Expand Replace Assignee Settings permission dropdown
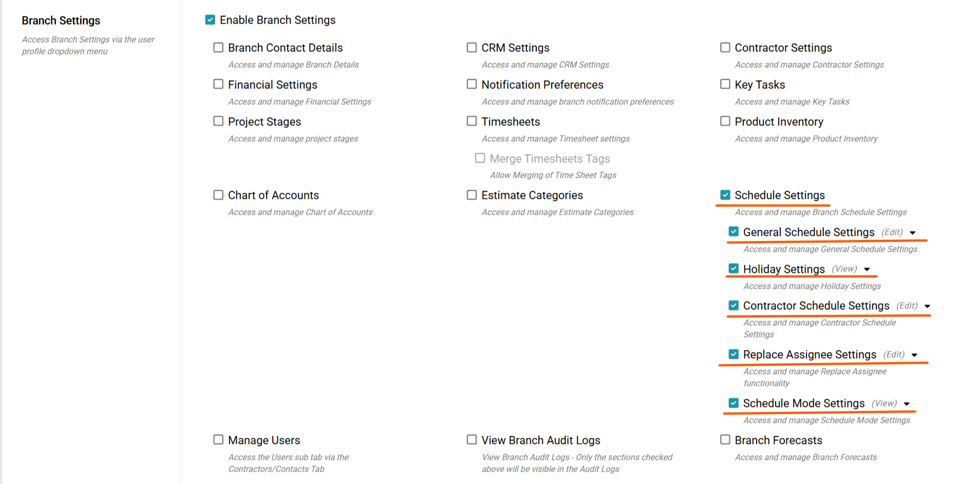 [x=914, y=355]
